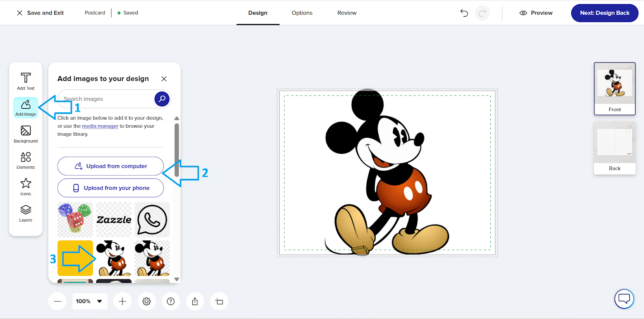The width and height of the screenshot is (644, 319).
Task: Open the settings gear at bottom
Action: 147,301
